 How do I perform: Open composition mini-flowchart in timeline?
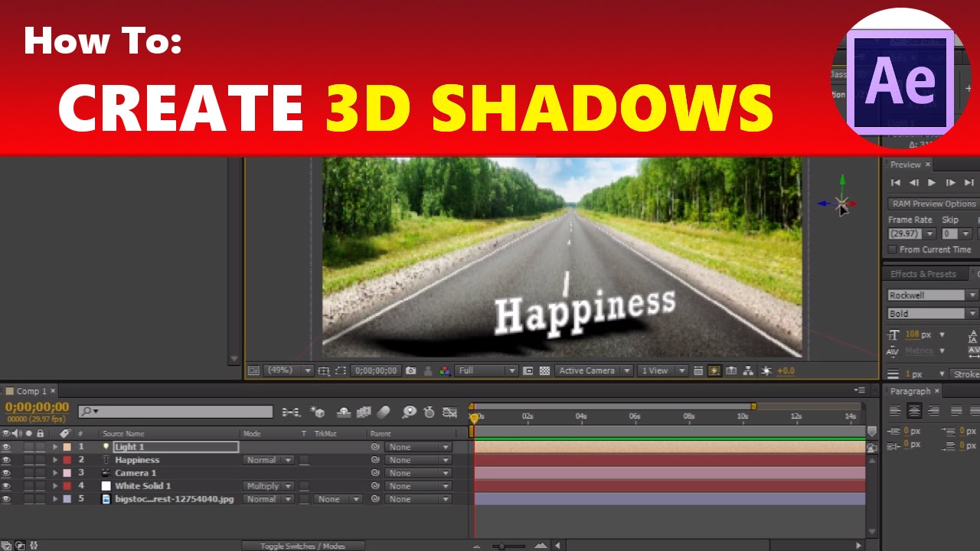pyautogui.click(x=291, y=412)
